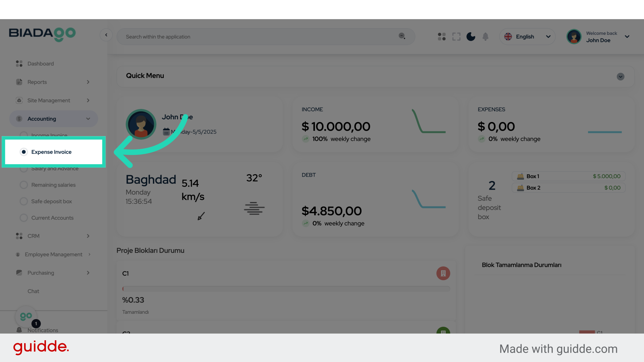The width and height of the screenshot is (644, 362).
Task: Collapse the Quick Menu panel
Action: coord(620,77)
